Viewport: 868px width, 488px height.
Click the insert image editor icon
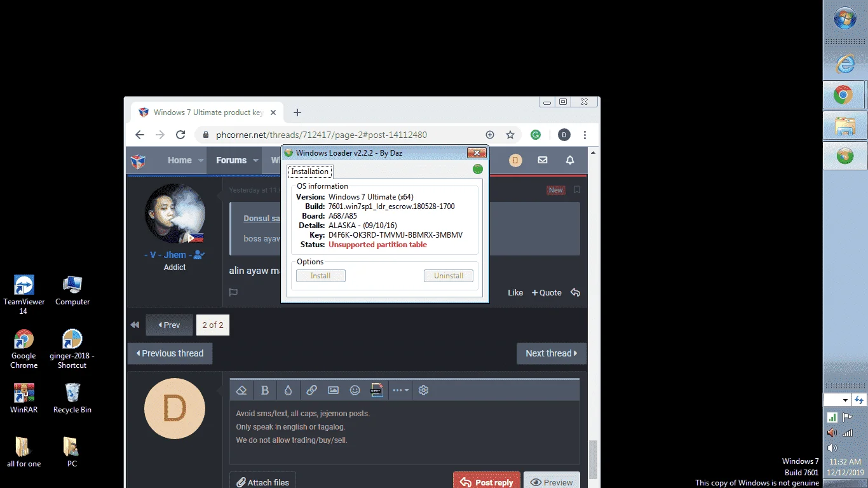(333, 390)
